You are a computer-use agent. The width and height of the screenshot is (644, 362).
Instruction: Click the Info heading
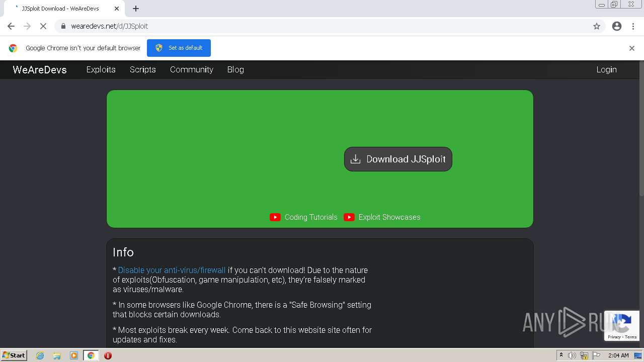pos(123,252)
